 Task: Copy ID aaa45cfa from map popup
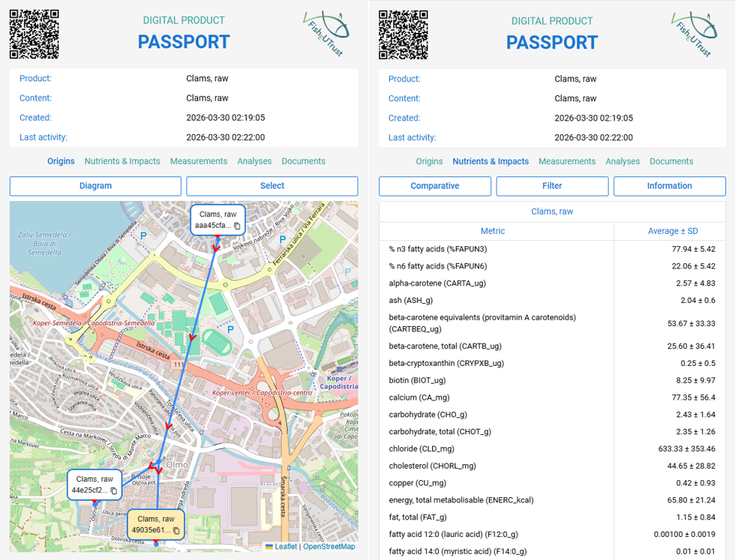(237, 226)
